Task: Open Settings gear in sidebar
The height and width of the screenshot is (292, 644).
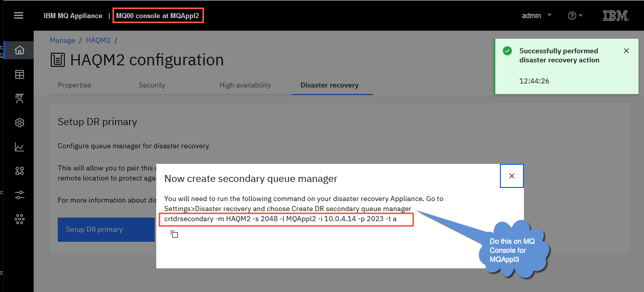Action: point(20,123)
